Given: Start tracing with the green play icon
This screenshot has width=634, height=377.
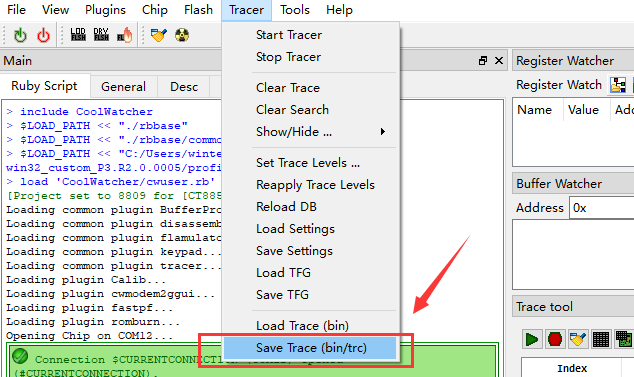Looking at the screenshot, I should 531,339.
